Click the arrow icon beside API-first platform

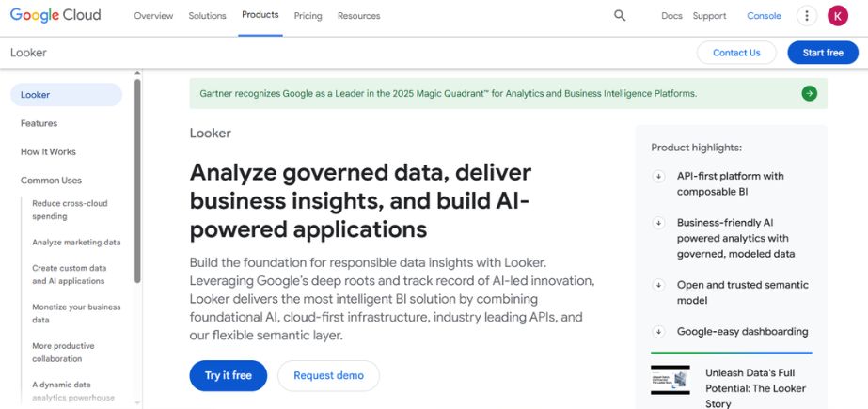(658, 176)
